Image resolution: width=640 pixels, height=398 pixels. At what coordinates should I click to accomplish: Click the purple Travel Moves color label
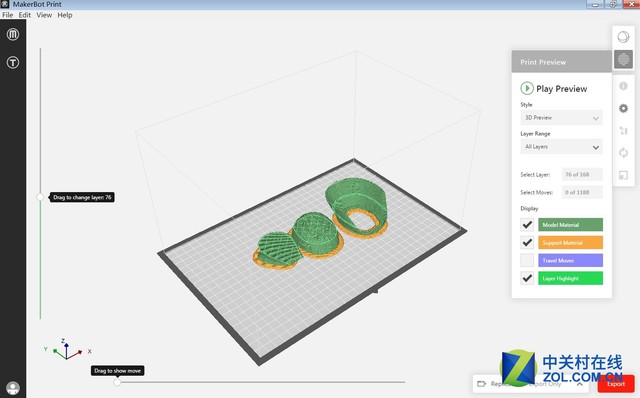[570, 260]
